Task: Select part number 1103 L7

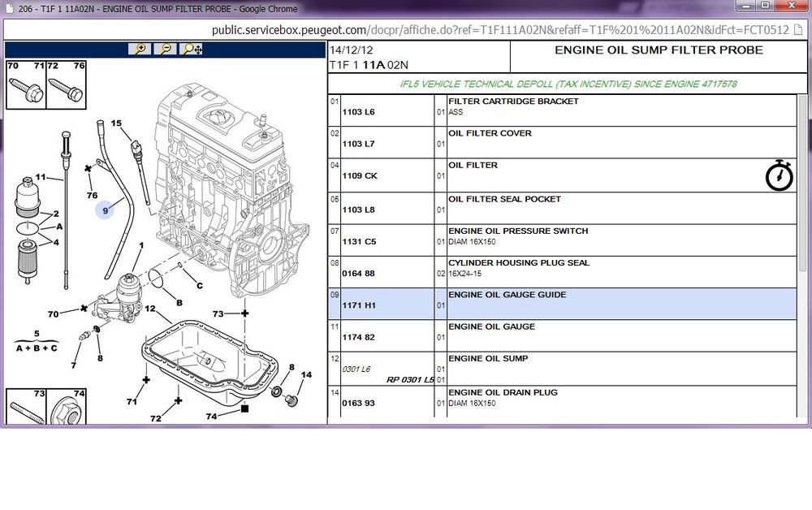Action: [x=358, y=144]
